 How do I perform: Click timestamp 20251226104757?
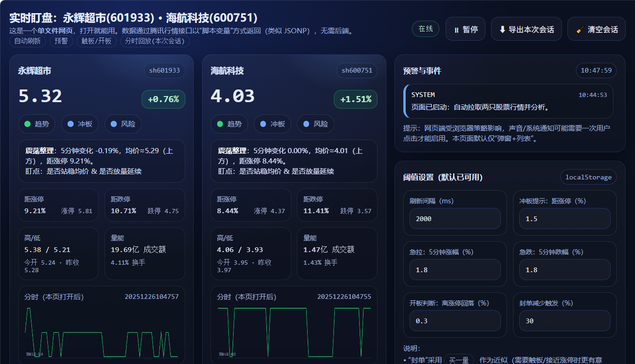click(151, 297)
